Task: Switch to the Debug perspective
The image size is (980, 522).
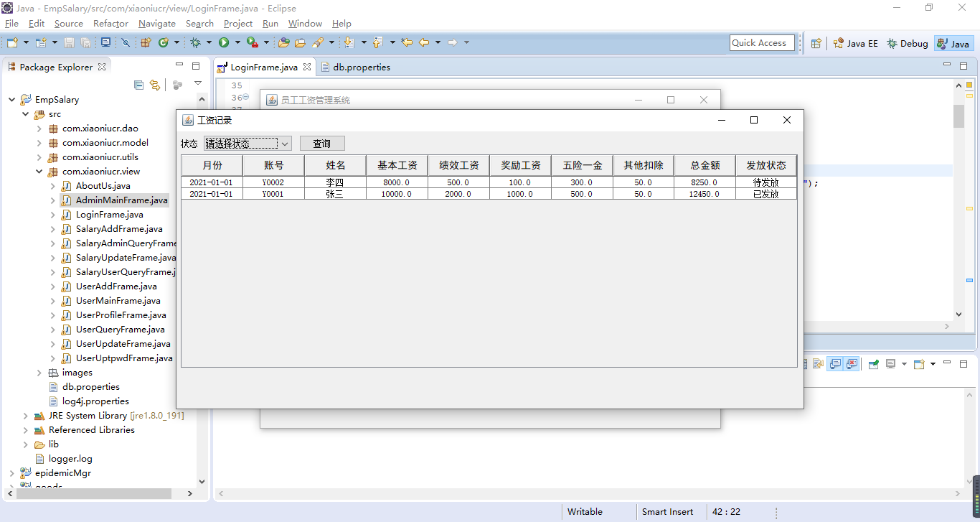Action: pyautogui.click(x=907, y=43)
